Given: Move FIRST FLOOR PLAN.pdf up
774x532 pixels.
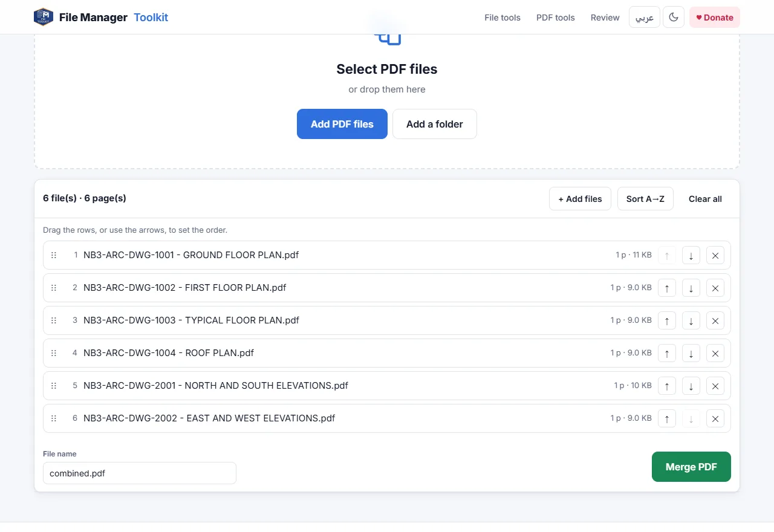Looking at the screenshot, I should (667, 288).
